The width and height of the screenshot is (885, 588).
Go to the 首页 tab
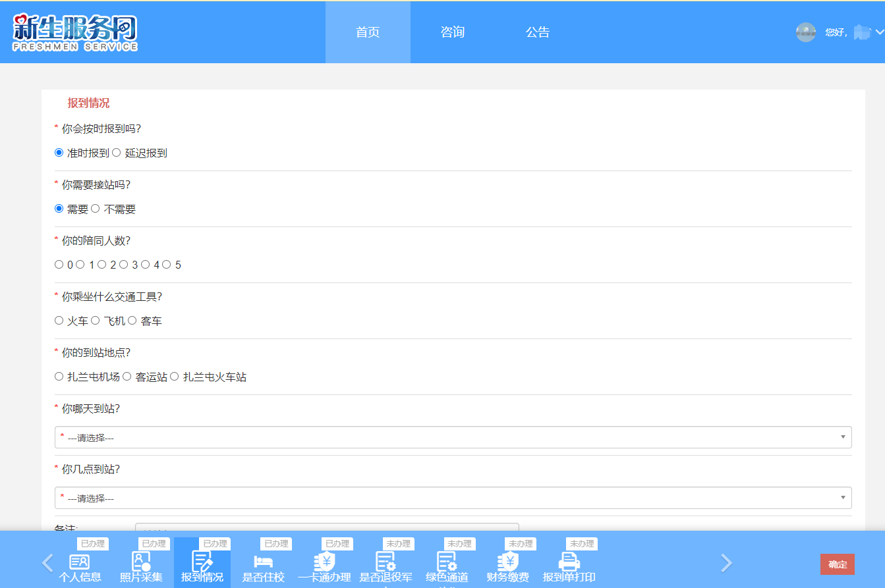tap(368, 32)
